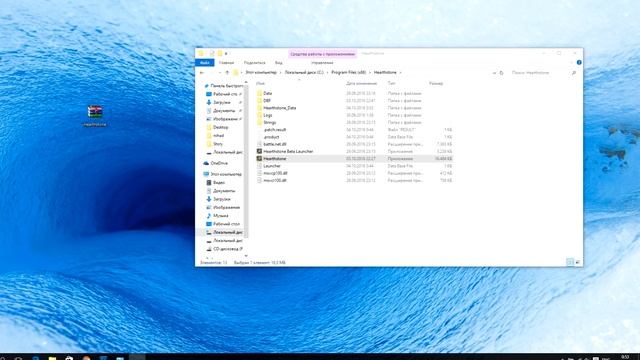The image size is (640, 360).
Task: Open the Strings folder
Action: [270, 122]
